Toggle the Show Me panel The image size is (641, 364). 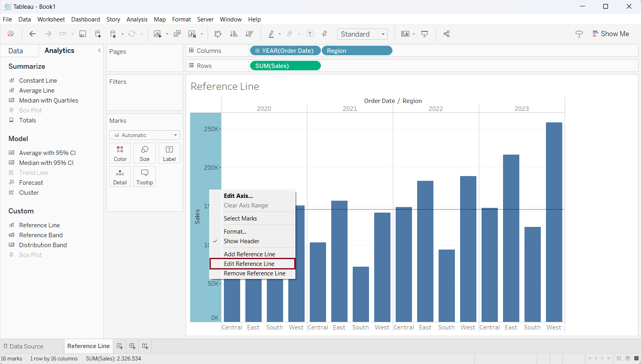pos(611,34)
